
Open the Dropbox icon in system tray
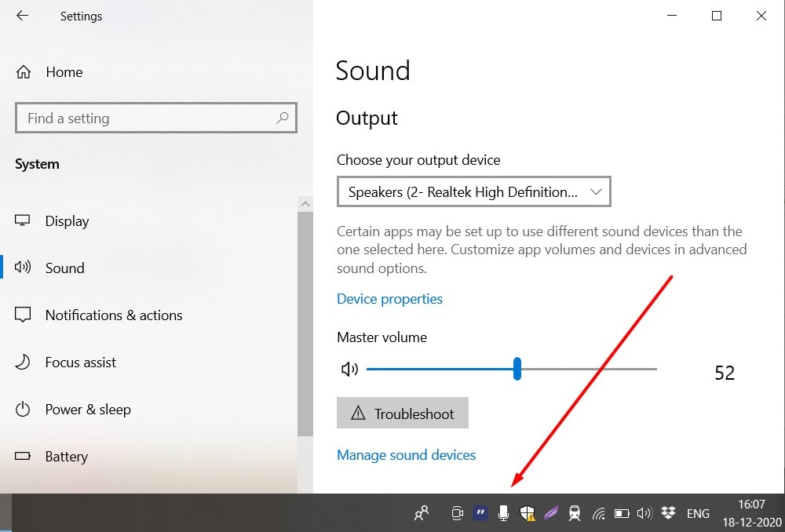667,512
